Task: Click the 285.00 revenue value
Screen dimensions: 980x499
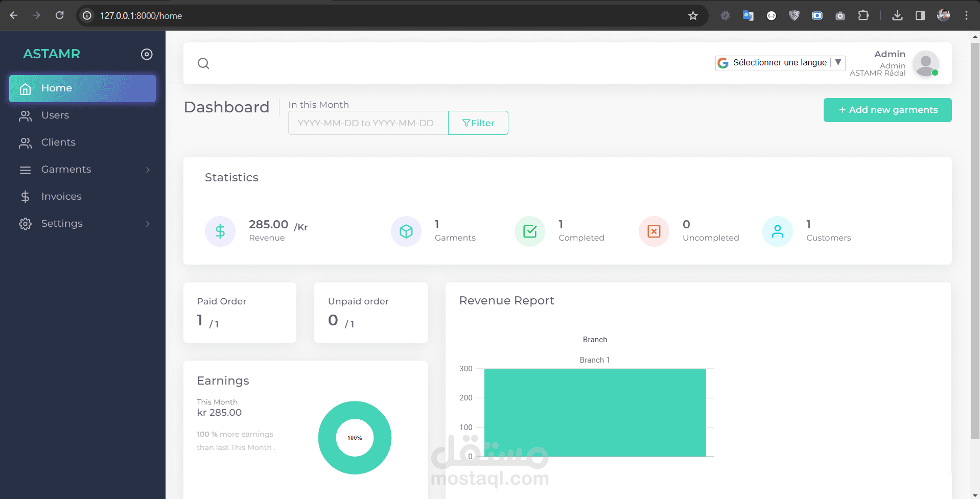Action: point(269,224)
